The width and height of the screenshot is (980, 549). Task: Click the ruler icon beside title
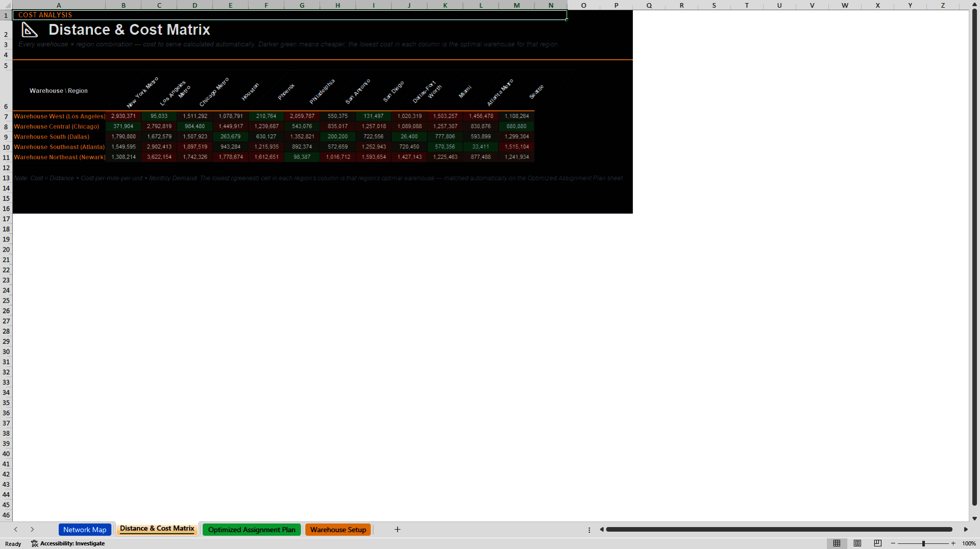click(x=30, y=30)
